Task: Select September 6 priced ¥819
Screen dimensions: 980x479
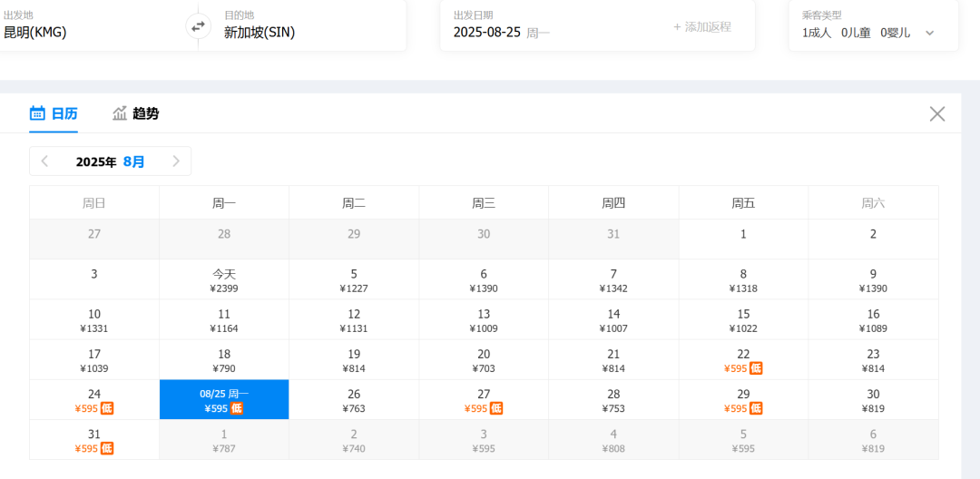Action: (873, 440)
